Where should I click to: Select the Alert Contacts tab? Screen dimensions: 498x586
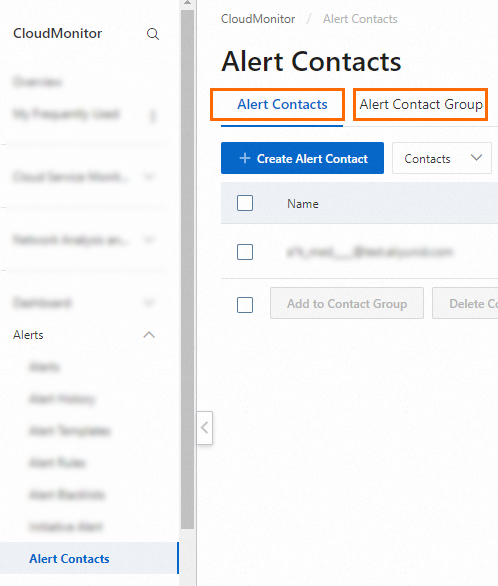[x=282, y=104]
